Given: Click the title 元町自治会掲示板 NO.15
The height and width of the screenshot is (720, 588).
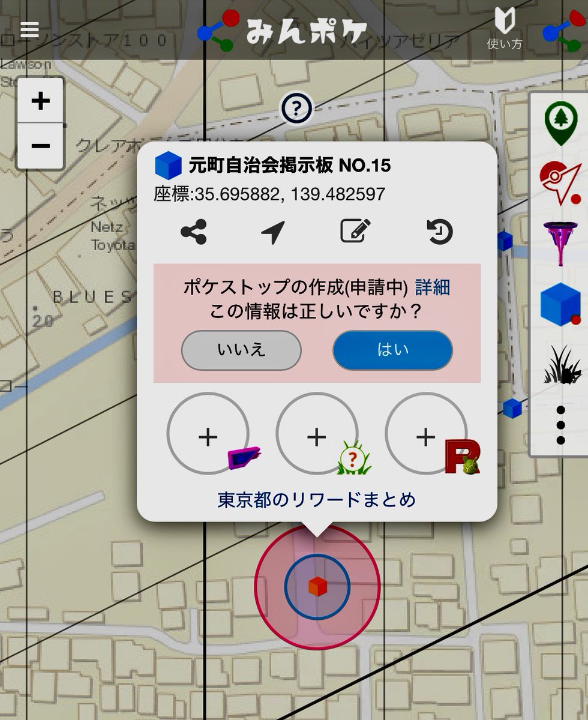Looking at the screenshot, I should (290, 165).
